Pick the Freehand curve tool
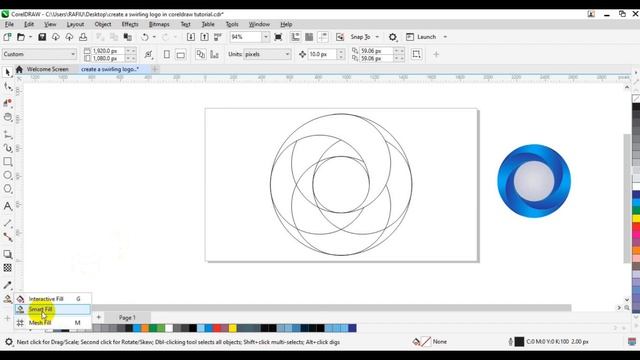Screen dimensions: 640x360 [x=7, y=134]
